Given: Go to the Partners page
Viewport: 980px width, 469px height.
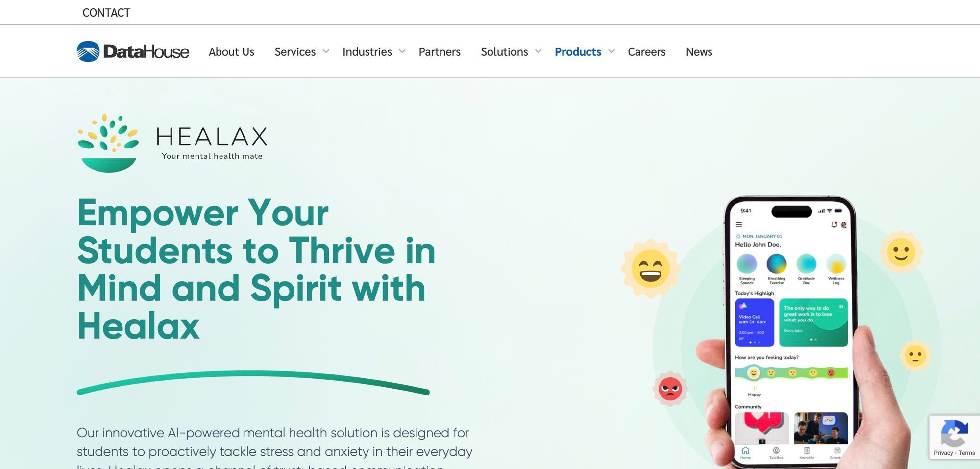Looking at the screenshot, I should 440,51.
